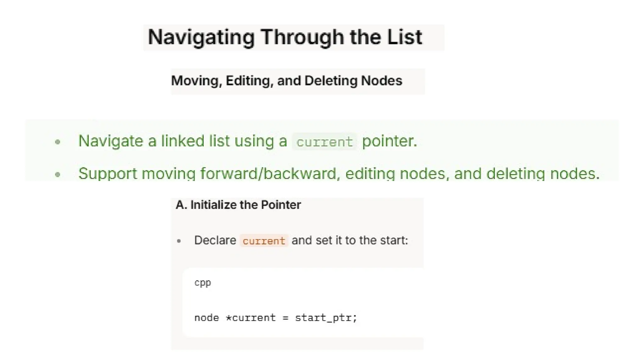Click the "Navigating Through the List" title
Image resolution: width=644 pixels, height=362 pixels.
point(285,37)
